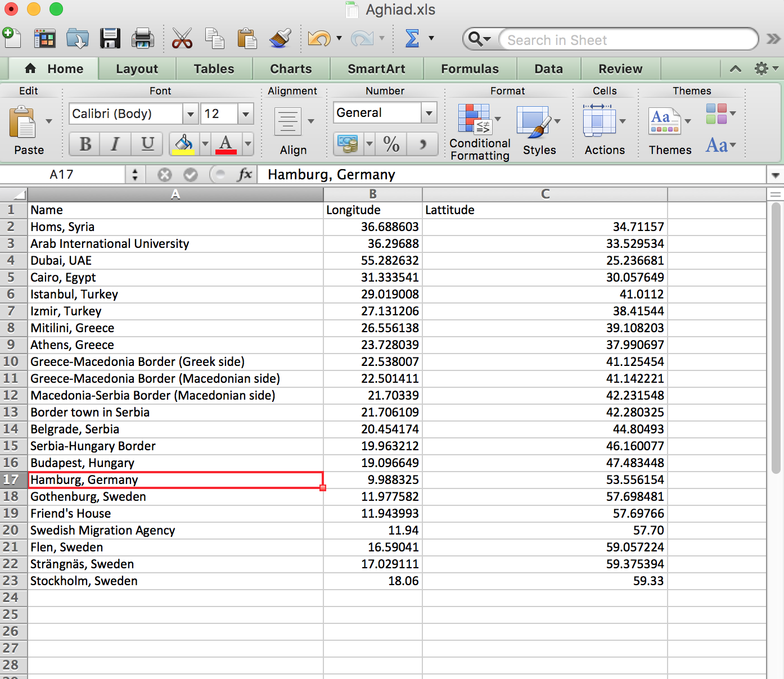The width and height of the screenshot is (784, 679).
Task: Open the search options magnifier menu
Action: [x=480, y=39]
